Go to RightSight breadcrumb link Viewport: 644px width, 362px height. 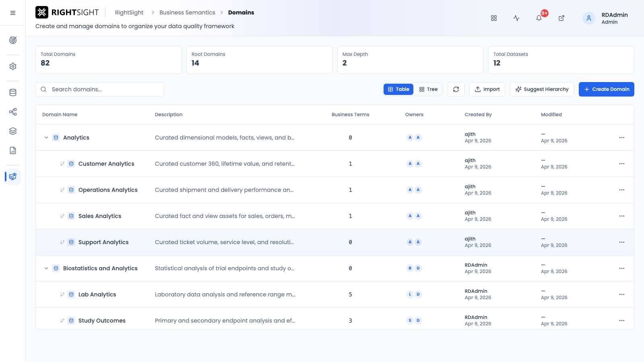tap(129, 12)
